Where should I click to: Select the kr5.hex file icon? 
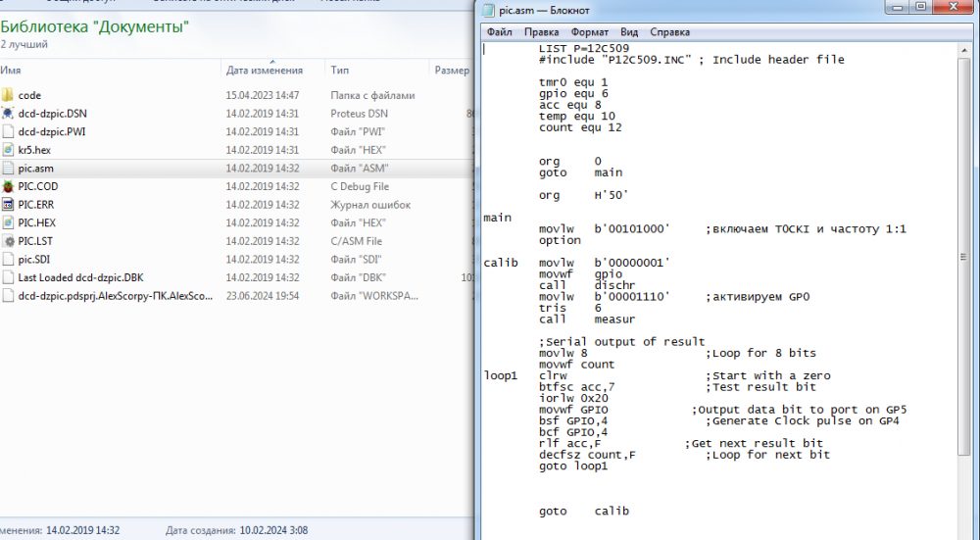(x=9, y=150)
